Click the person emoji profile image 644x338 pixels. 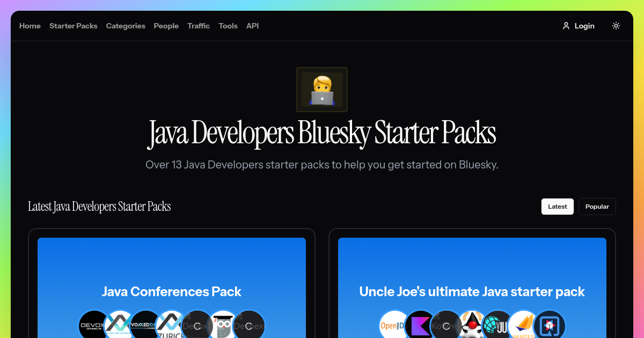tap(322, 89)
